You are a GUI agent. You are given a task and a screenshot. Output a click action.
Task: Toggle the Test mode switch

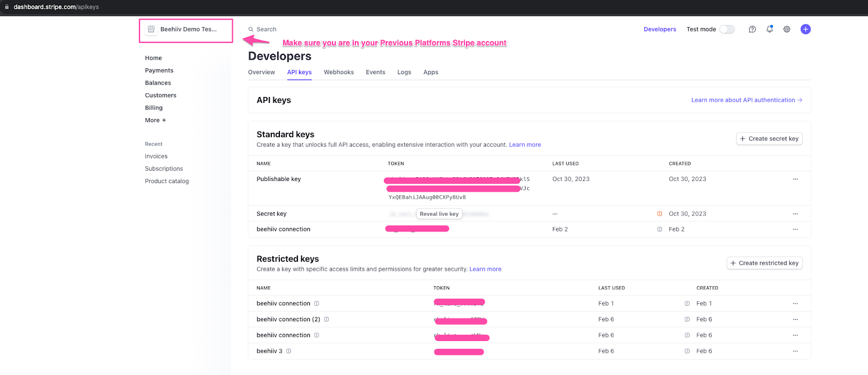(x=727, y=29)
